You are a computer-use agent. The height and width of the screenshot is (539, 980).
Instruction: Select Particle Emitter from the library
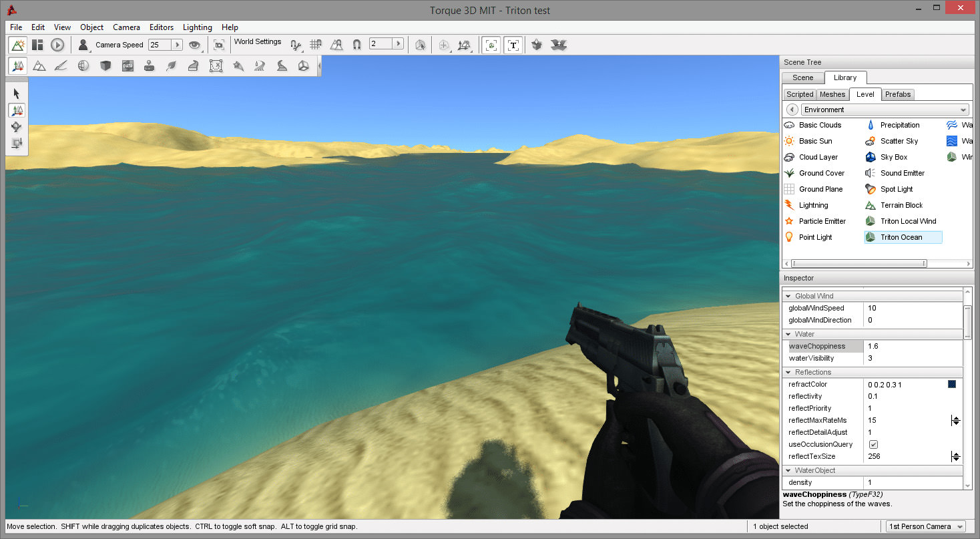(822, 221)
